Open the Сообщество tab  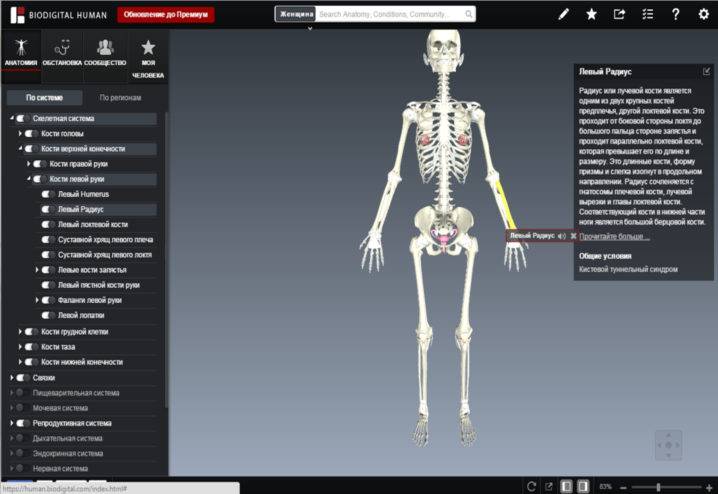point(104,54)
